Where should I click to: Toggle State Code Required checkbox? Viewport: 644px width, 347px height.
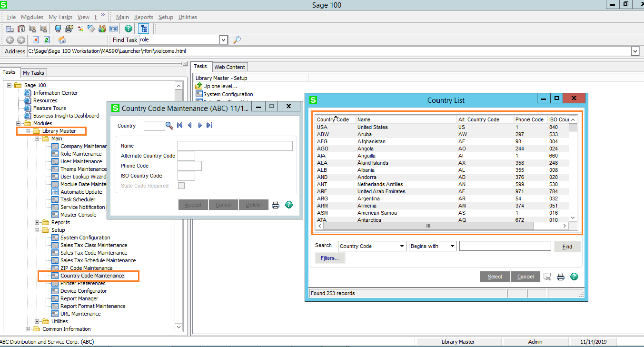(181, 186)
